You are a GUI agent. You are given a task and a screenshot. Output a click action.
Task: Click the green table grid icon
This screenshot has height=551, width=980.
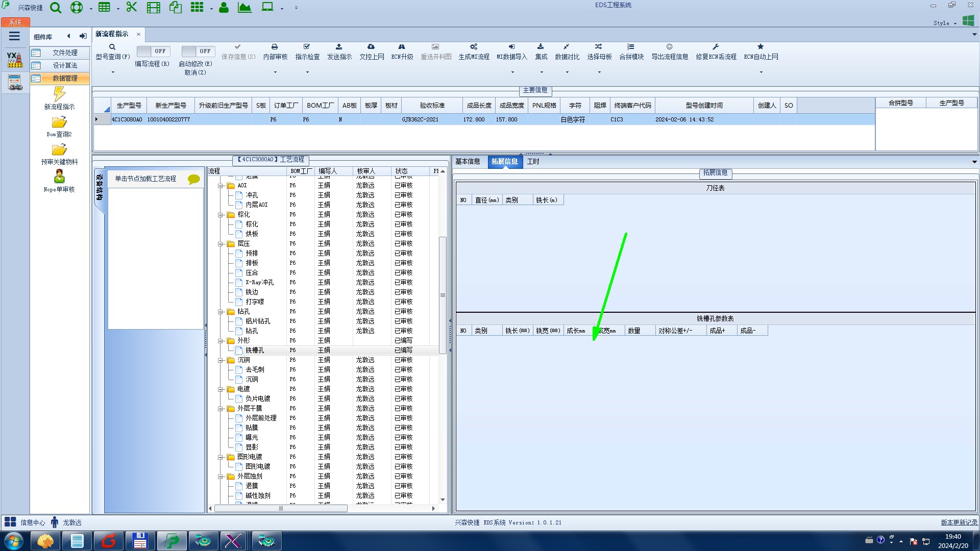pyautogui.click(x=104, y=7)
